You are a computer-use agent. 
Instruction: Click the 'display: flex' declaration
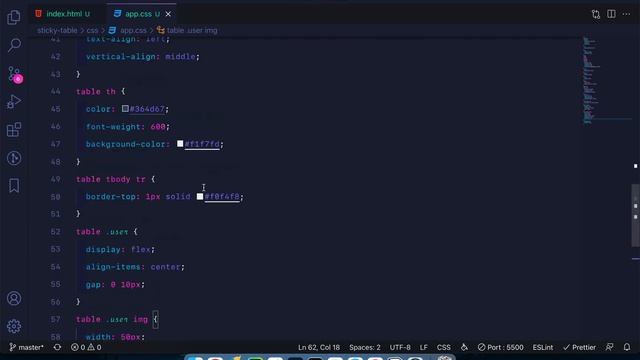[120, 249]
